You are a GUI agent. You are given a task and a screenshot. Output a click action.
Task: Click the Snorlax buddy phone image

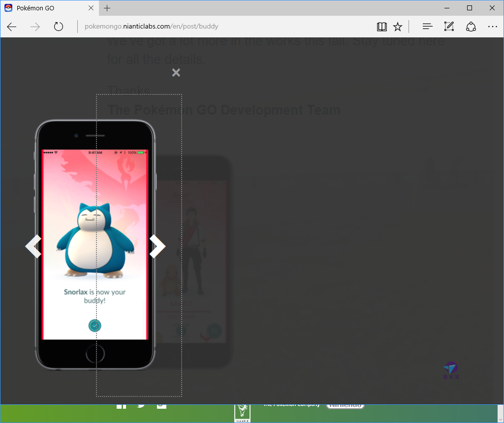coord(95,245)
